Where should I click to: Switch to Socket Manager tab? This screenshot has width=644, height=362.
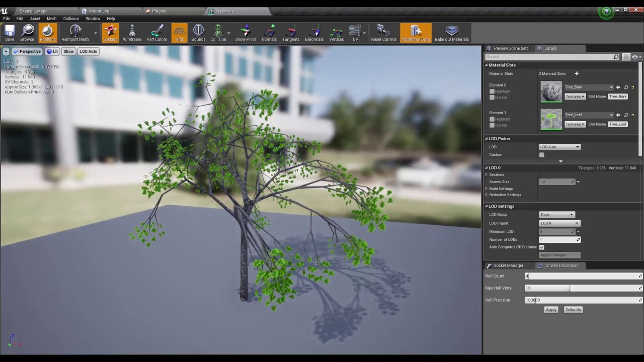[508, 265]
